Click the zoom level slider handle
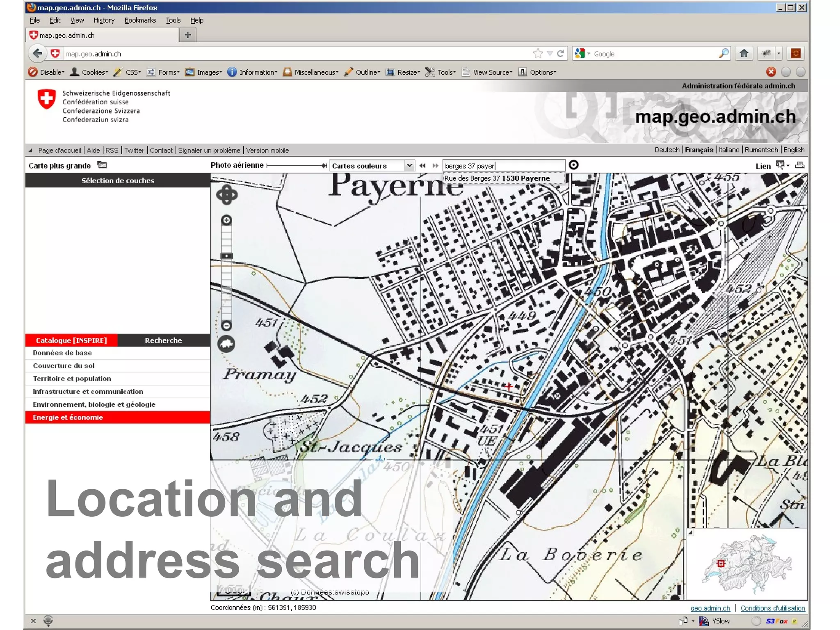The width and height of the screenshot is (840, 630). click(x=226, y=256)
